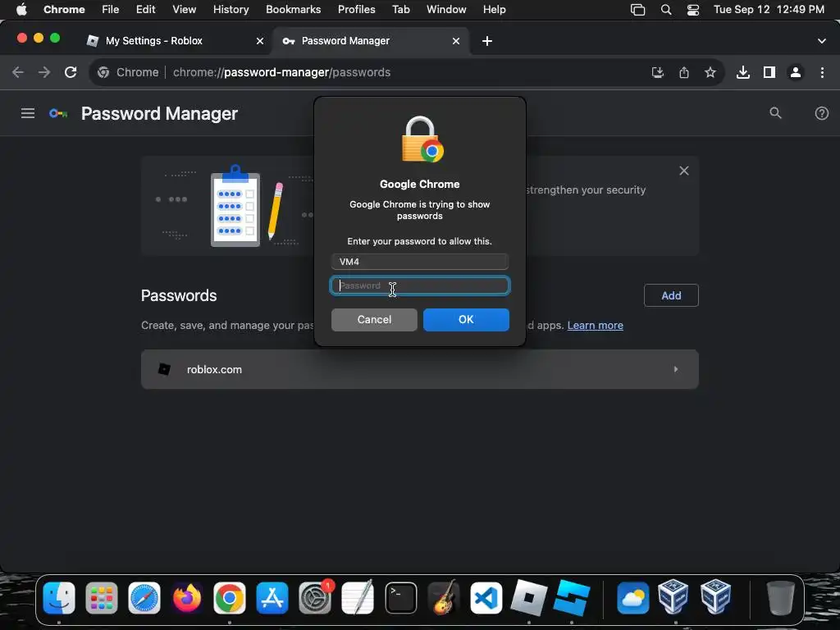Viewport: 840px width, 630px height.
Task: Click the Add password button
Action: click(671, 295)
